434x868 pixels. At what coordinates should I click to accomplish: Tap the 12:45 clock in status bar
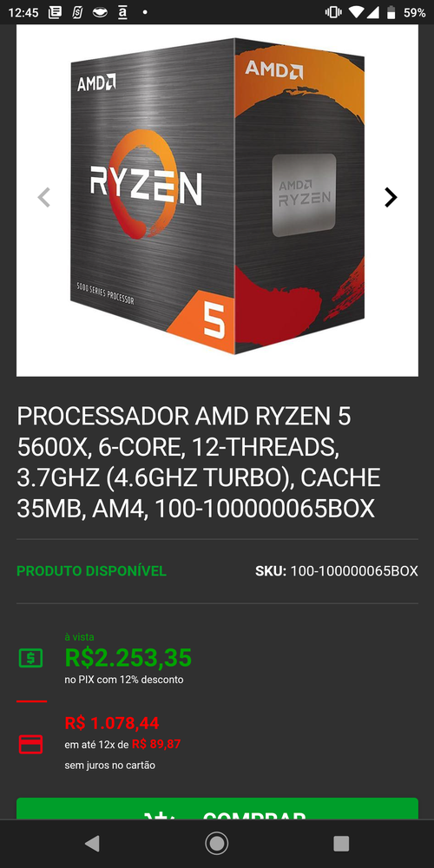(x=23, y=12)
